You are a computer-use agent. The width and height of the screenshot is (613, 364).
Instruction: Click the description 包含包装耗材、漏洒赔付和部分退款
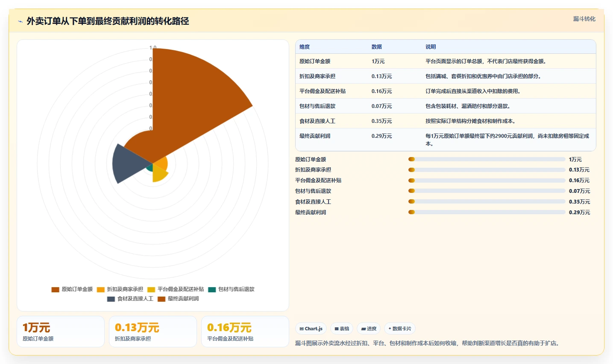(468, 106)
